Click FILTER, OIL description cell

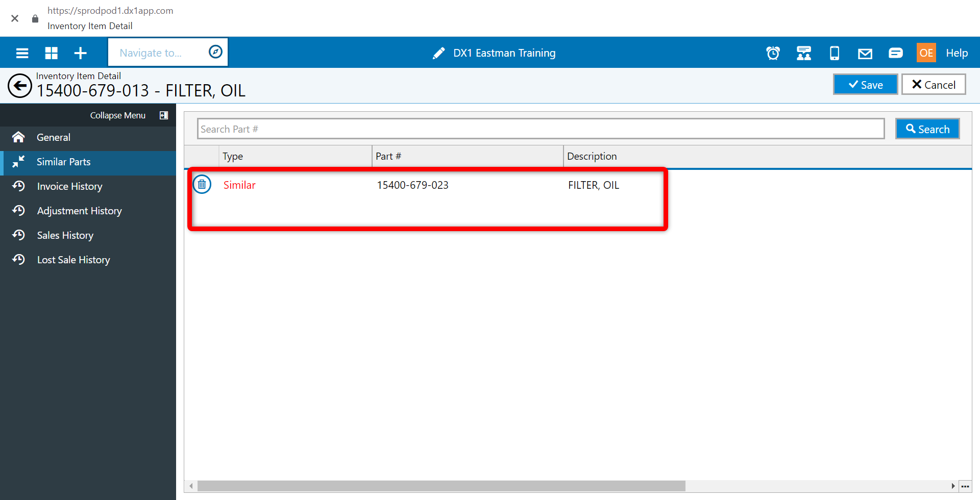tap(594, 185)
